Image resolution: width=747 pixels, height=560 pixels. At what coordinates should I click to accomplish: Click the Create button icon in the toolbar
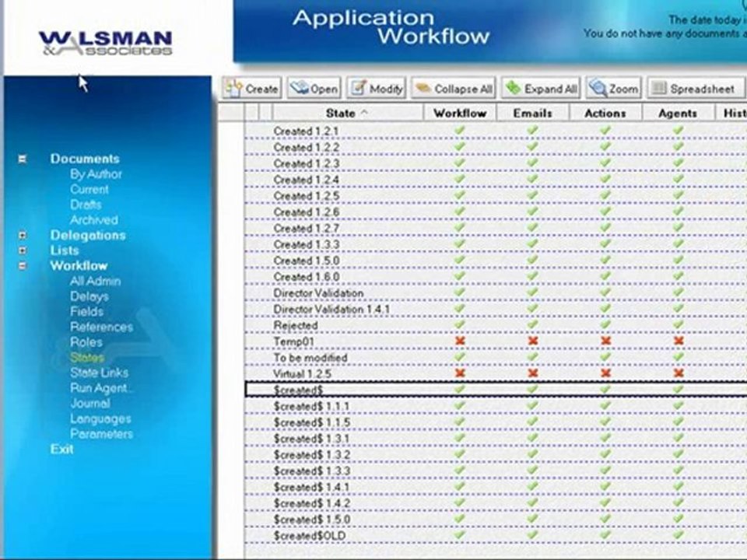pos(233,89)
